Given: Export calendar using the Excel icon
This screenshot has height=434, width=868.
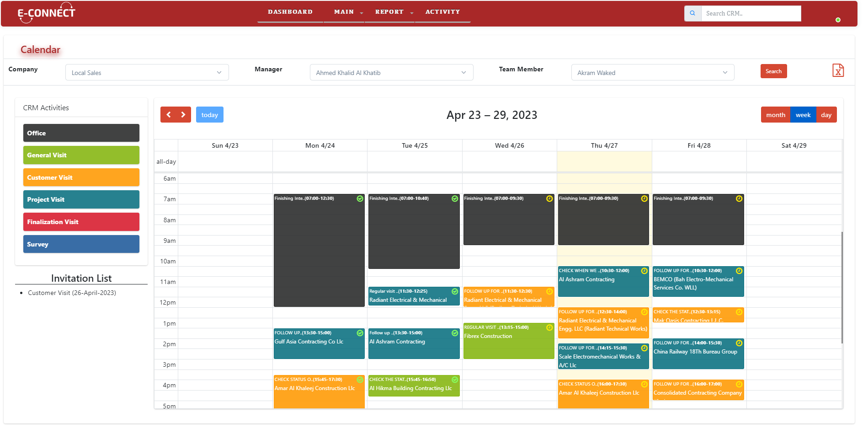Looking at the screenshot, I should point(838,70).
